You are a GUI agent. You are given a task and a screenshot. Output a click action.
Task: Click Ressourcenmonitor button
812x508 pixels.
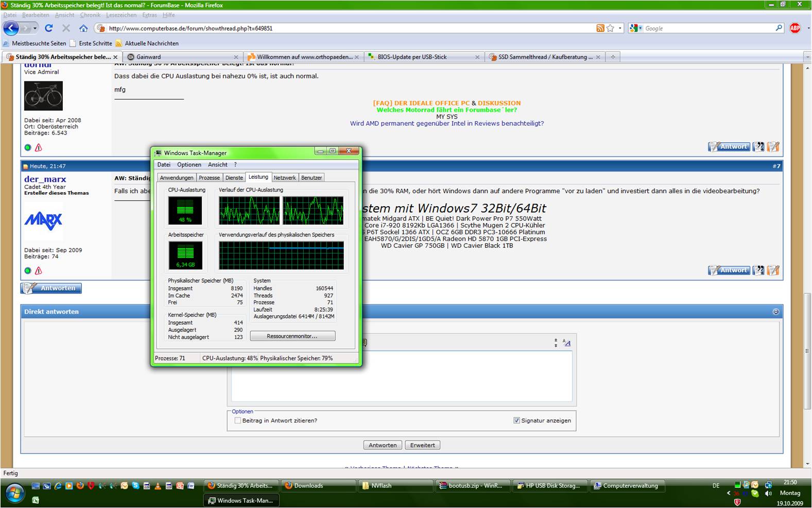pos(292,336)
